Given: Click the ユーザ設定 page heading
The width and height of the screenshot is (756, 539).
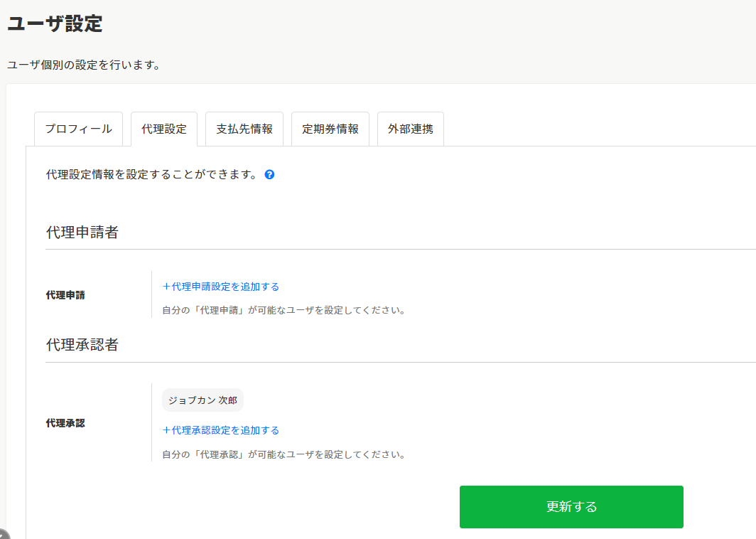Looking at the screenshot, I should click(x=55, y=23).
